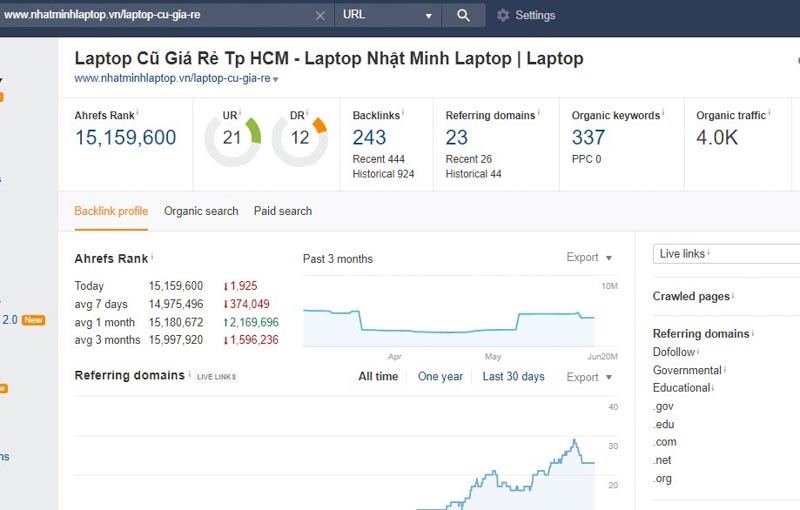Open the info icon beside Organic traffic
The width and height of the screenshot is (800, 510).
[769, 112]
